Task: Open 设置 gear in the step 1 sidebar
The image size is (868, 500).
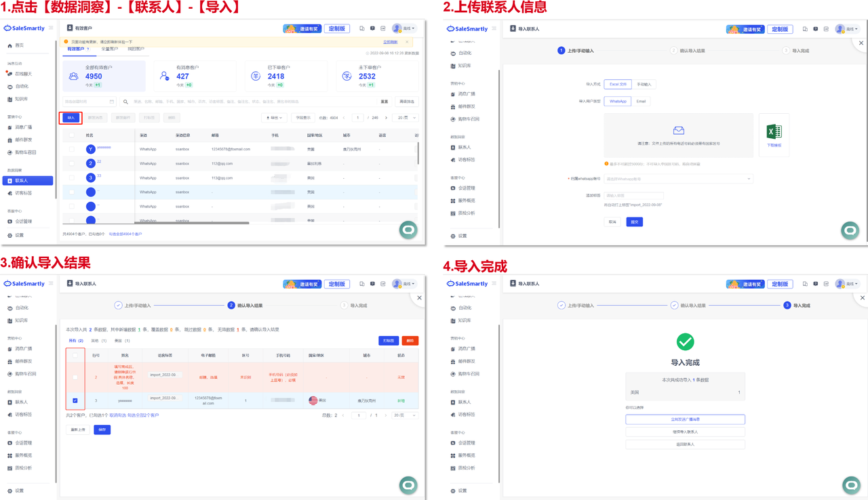Action: pyautogui.click(x=9, y=235)
